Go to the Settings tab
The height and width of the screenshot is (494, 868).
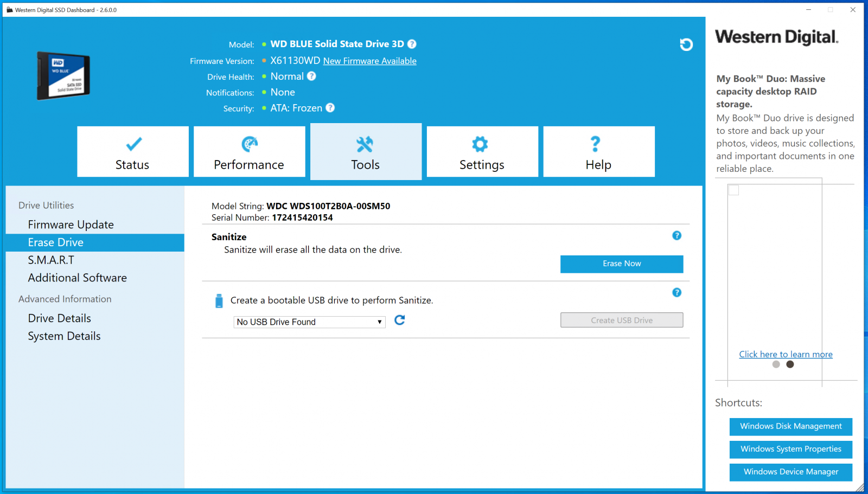click(x=482, y=152)
